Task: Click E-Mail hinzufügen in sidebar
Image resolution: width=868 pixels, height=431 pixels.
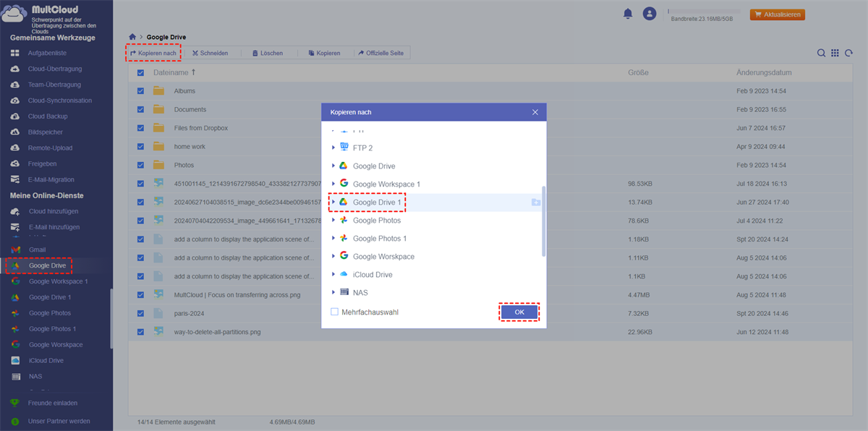Action: click(54, 227)
